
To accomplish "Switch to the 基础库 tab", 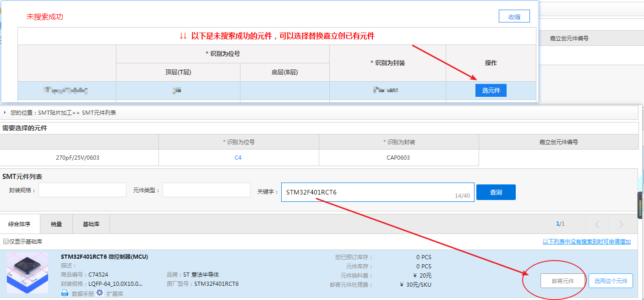I will coord(91,224).
